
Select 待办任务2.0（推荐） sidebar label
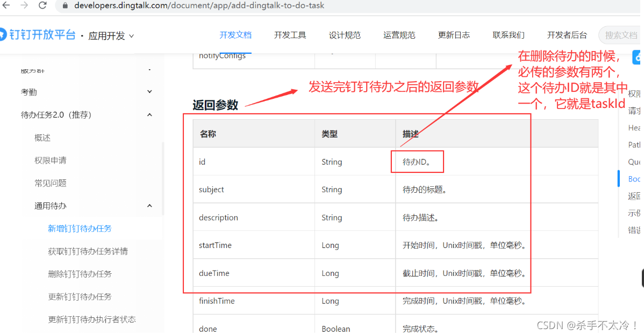[x=56, y=115]
